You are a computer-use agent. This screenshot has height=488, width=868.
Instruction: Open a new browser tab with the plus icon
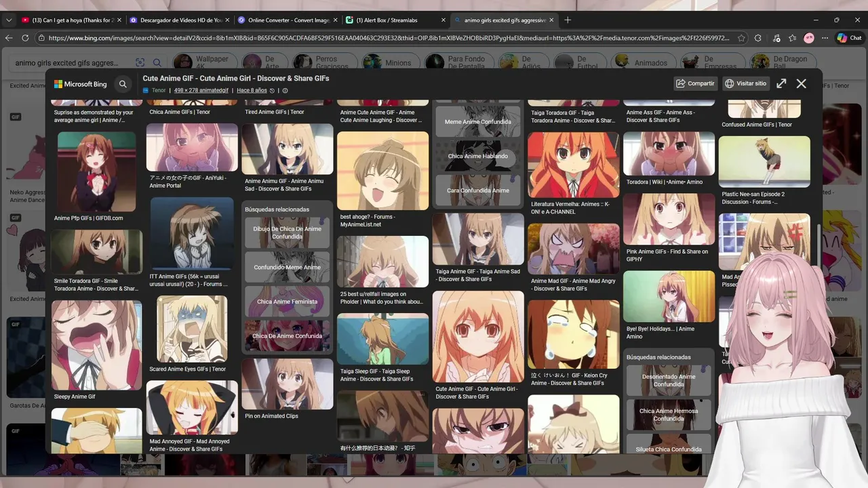pos(568,20)
